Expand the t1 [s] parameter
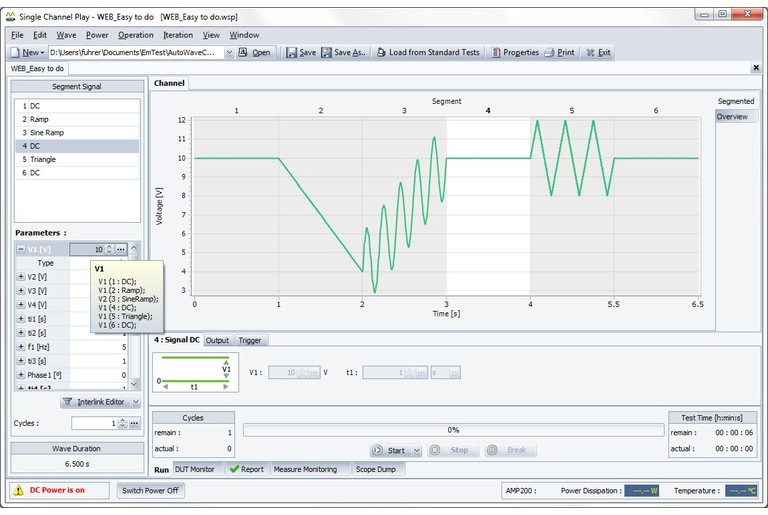Image resolution: width=768 pixels, height=515 pixels. (21, 319)
